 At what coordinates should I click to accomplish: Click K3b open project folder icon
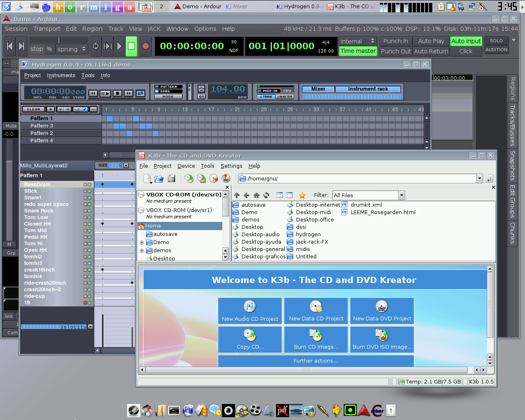coord(159,178)
